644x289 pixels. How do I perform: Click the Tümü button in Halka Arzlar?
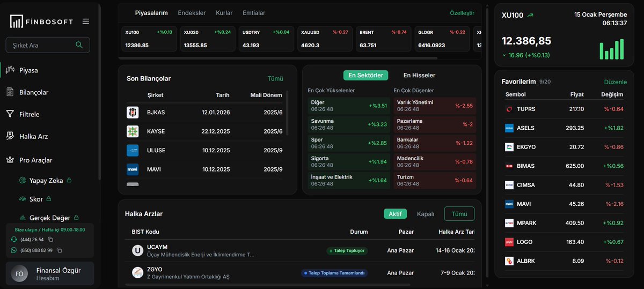pos(459,213)
